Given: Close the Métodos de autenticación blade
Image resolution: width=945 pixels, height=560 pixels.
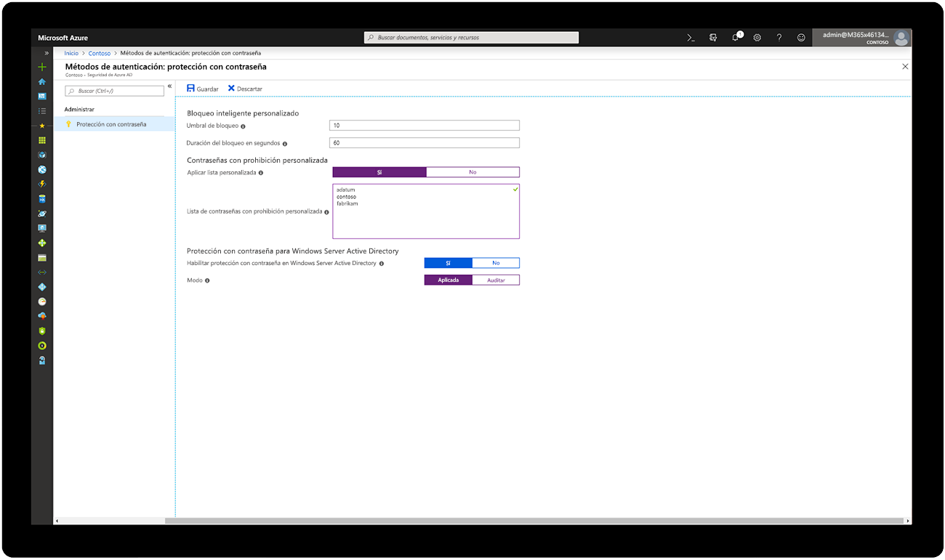Looking at the screenshot, I should (x=905, y=66).
